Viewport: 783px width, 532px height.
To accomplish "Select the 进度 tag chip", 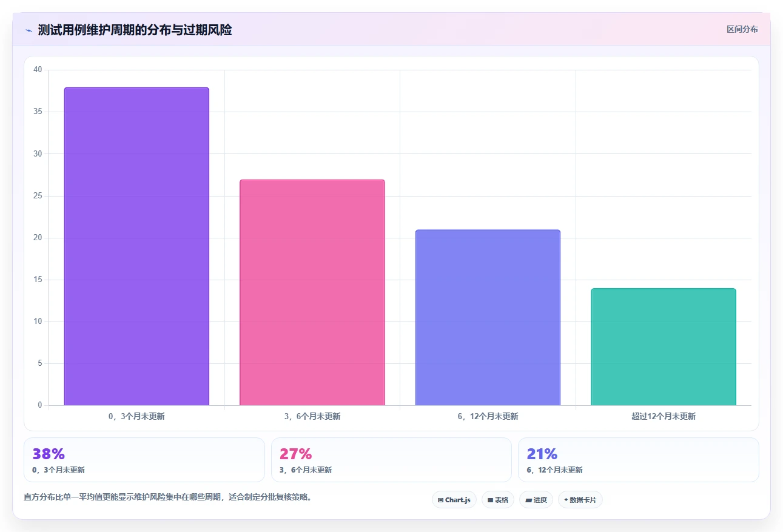I will pos(536,500).
